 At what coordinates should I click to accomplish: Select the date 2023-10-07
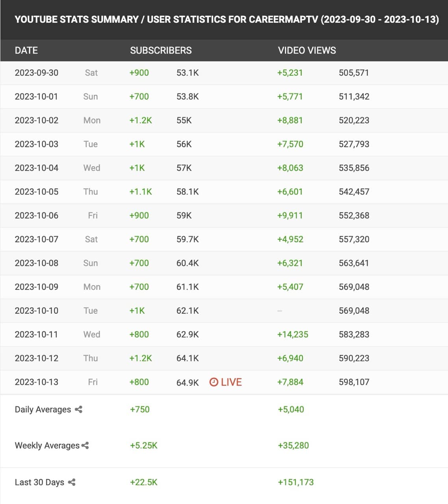[37, 239]
